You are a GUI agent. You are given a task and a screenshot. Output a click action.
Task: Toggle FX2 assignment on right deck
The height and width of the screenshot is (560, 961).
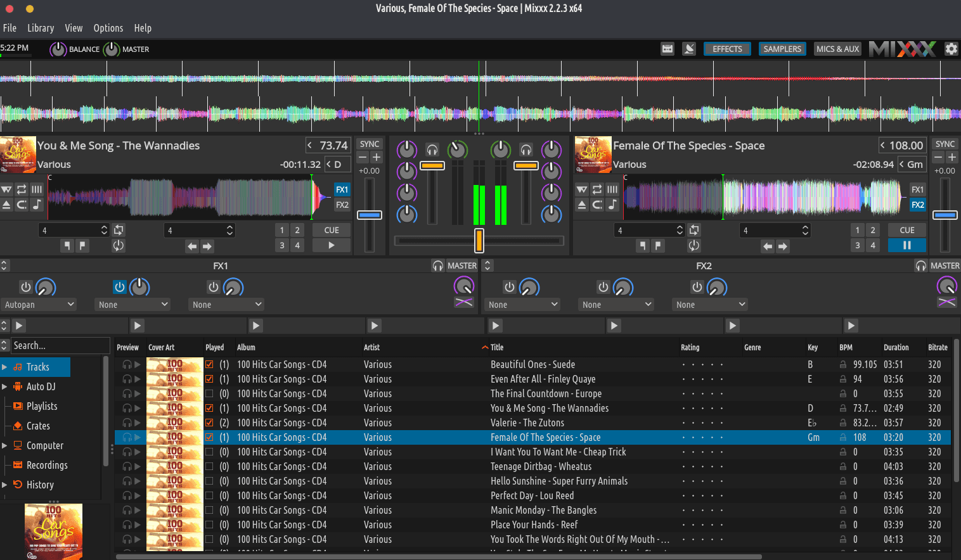(x=918, y=205)
